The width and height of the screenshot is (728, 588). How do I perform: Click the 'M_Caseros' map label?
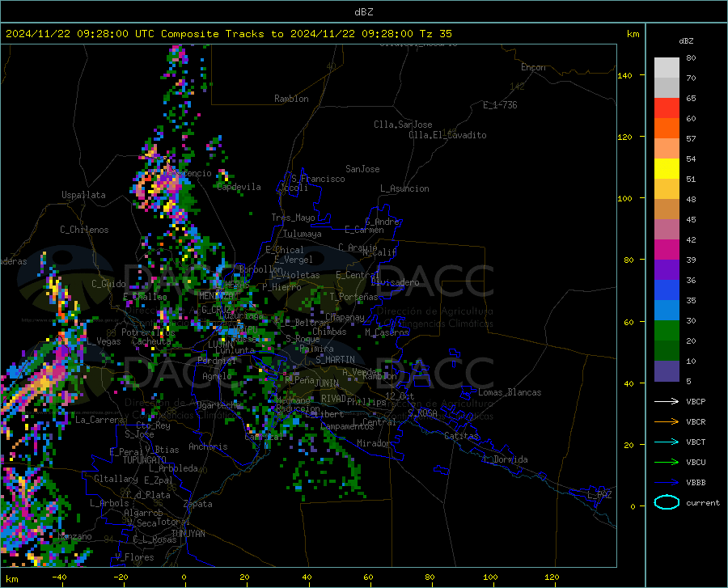[x=387, y=332]
